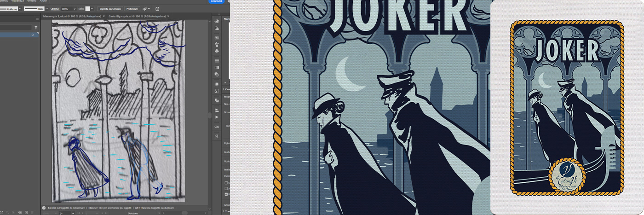Viewport: 644px width, 215px height.
Task: Open the Base brush definition dropdown
Action: [46, 9]
